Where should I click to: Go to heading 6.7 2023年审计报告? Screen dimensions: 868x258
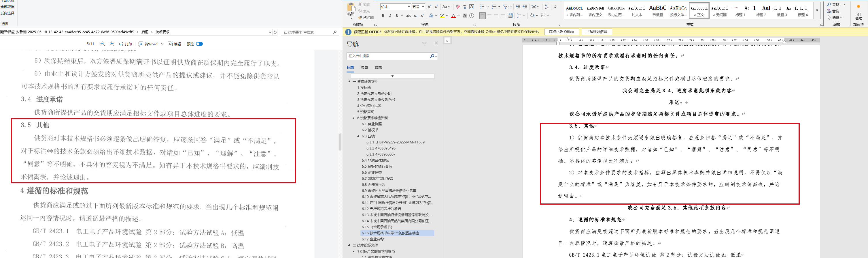[377, 179]
